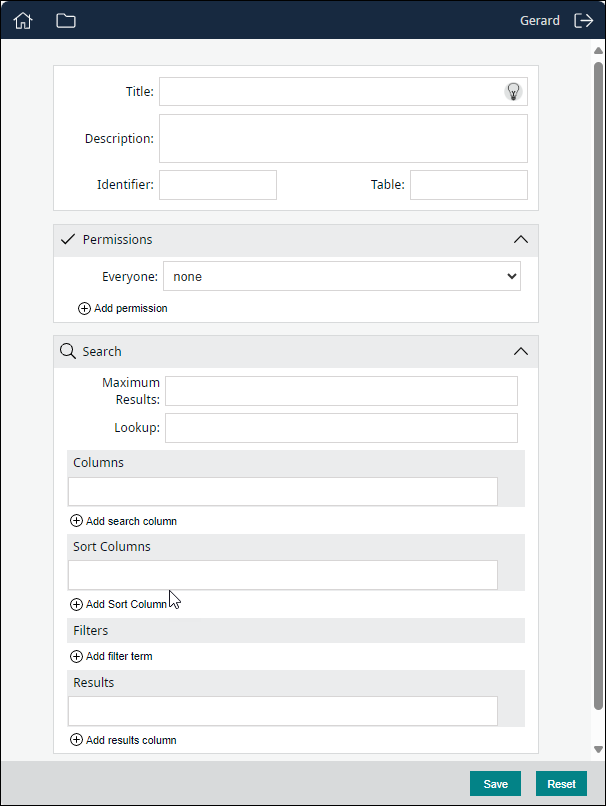The width and height of the screenshot is (606, 806).
Task: Click the plus icon for Add results column
Action: point(76,740)
